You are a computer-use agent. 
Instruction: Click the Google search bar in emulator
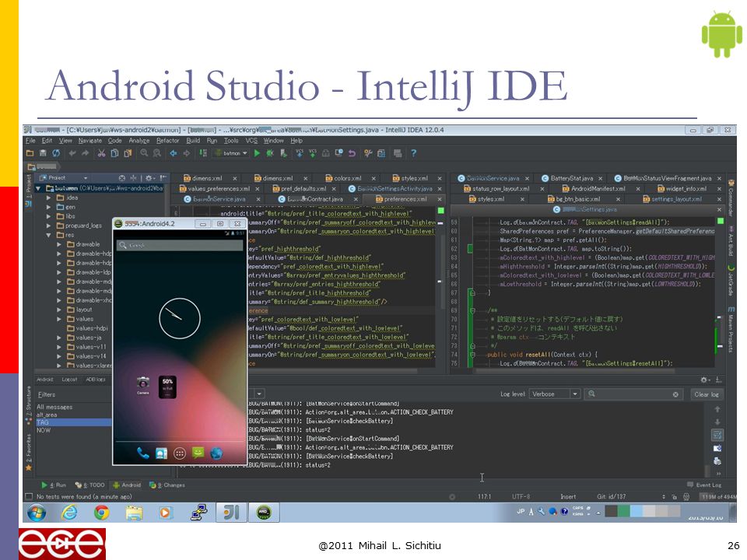tap(180, 245)
